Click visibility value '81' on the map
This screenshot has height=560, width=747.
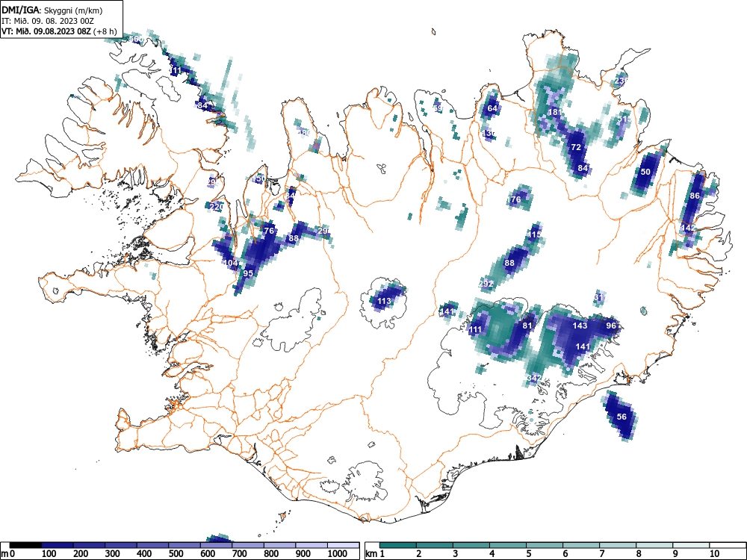[x=527, y=326]
